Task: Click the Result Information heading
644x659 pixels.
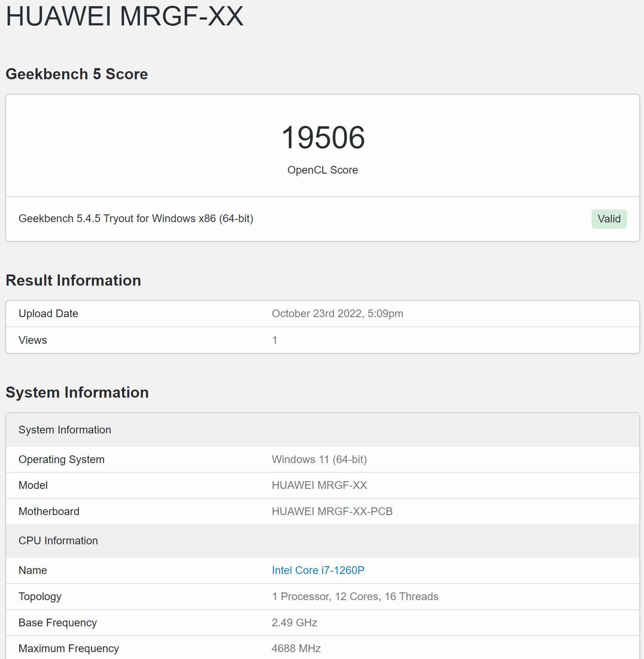Action: pyautogui.click(x=73, y=280)
